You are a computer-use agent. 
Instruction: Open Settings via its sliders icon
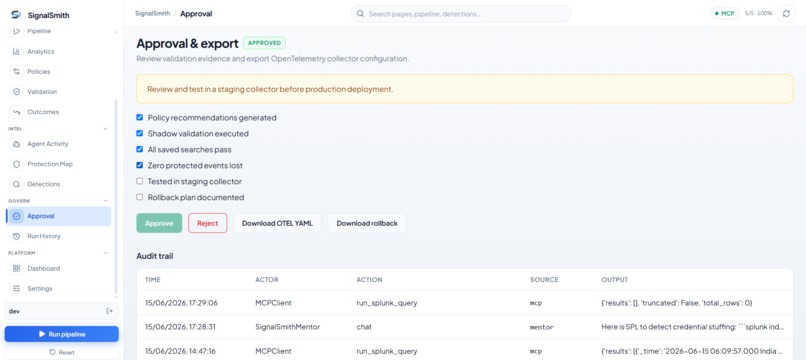pyautogui.click(x=16, y=289)
